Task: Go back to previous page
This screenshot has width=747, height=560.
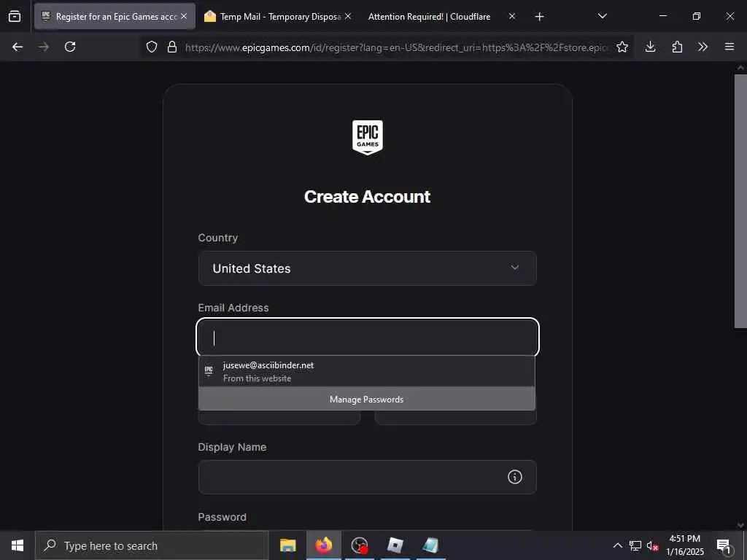Action: (18, 47)
